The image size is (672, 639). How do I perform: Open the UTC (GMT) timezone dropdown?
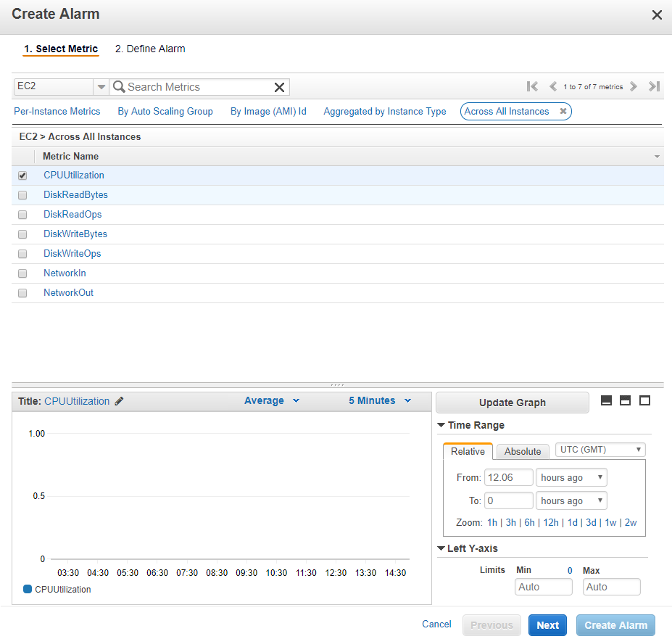coord(600,449)
